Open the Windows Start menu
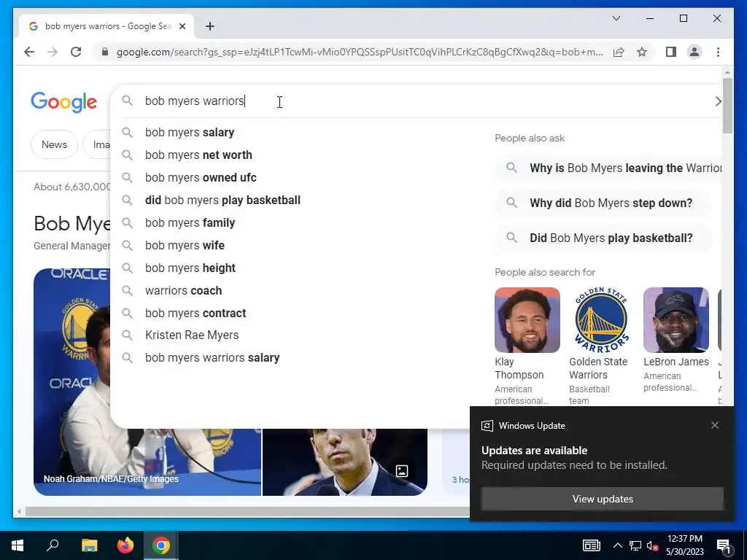The height and width of the screenshot is (560, 747). point(18,545)
